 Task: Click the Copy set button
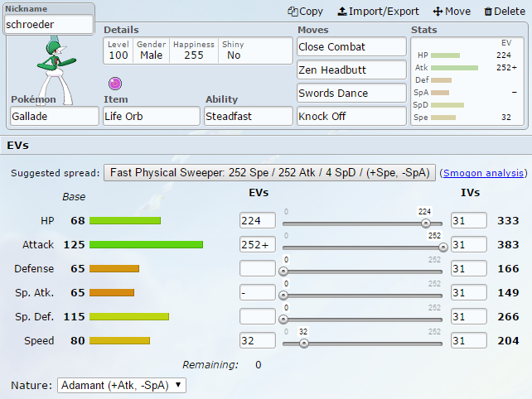[x=305, y=12]
